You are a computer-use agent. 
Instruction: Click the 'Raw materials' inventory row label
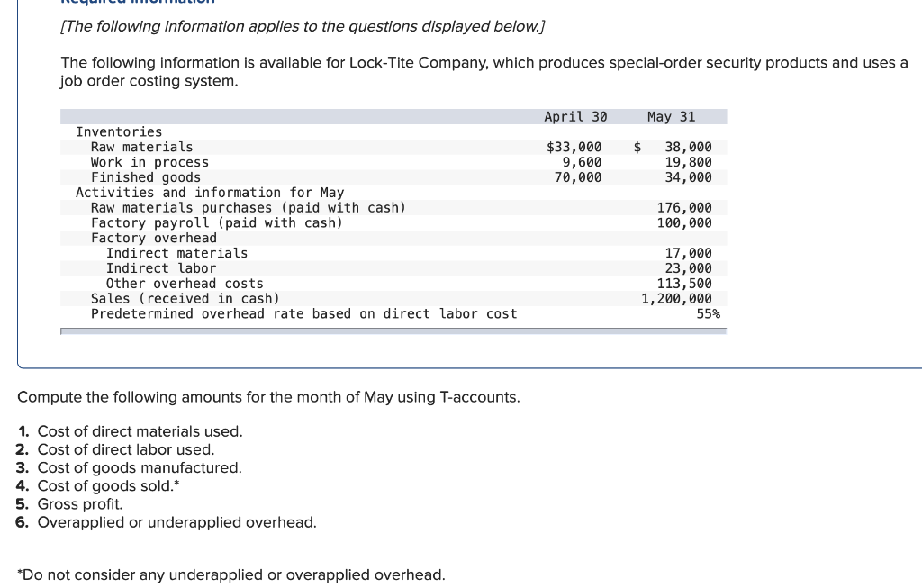click(141, 147)
